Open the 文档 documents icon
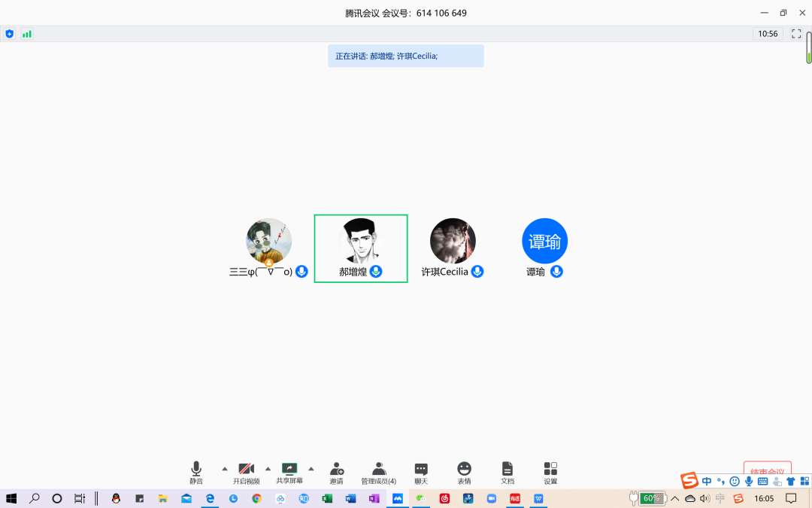Image resolution: width=812 pixels, height=508 pixels. click(x=507, y=472)
